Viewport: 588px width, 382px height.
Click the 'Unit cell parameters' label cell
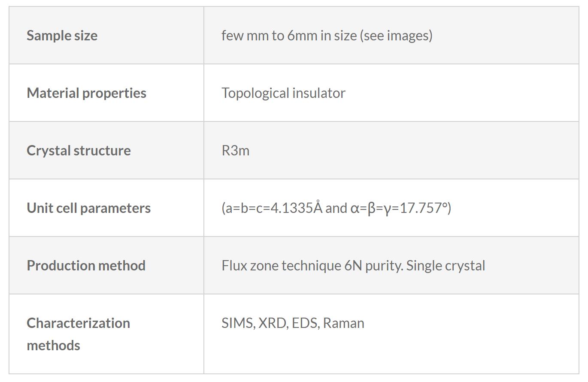(x=88, y=208)
